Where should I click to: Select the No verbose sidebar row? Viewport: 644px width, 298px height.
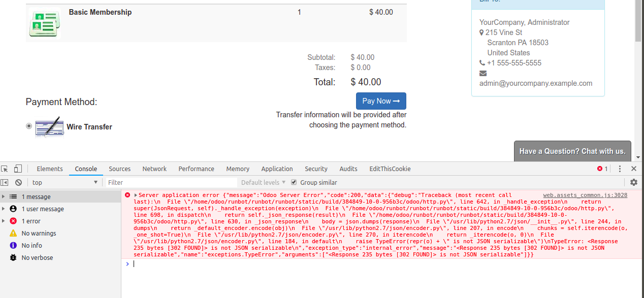tap(60, 257)
